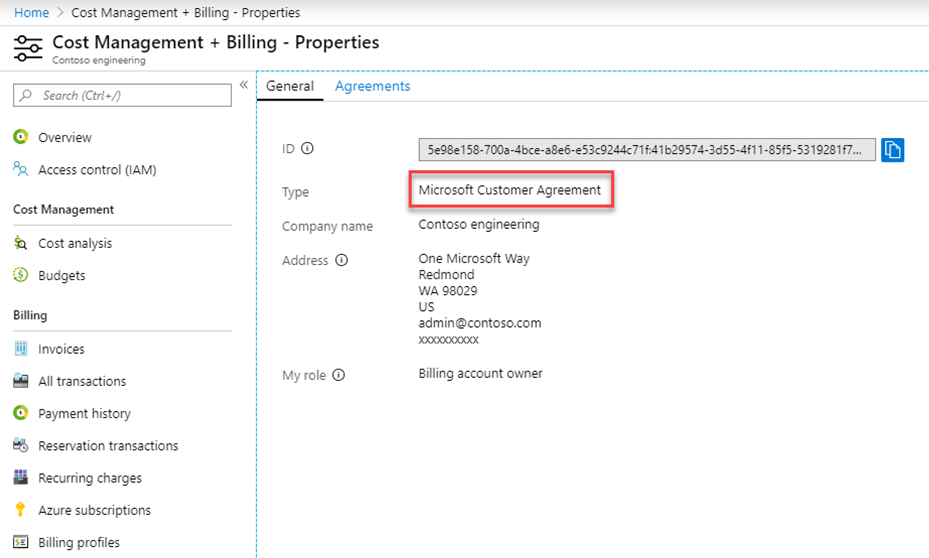
Task: Open Cost analysis via its icon
Action: coord(20,243)
